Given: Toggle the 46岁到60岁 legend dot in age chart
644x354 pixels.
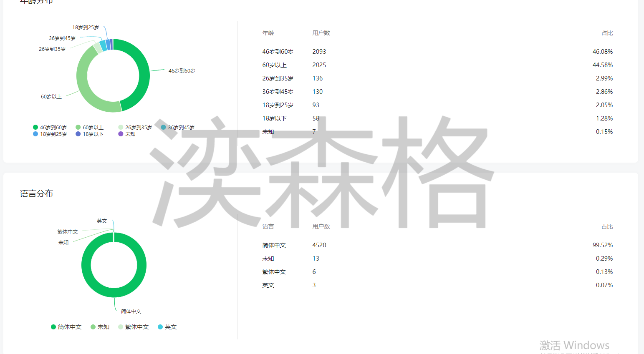Looking at the screenshot, I should click(x=35, y=127).
